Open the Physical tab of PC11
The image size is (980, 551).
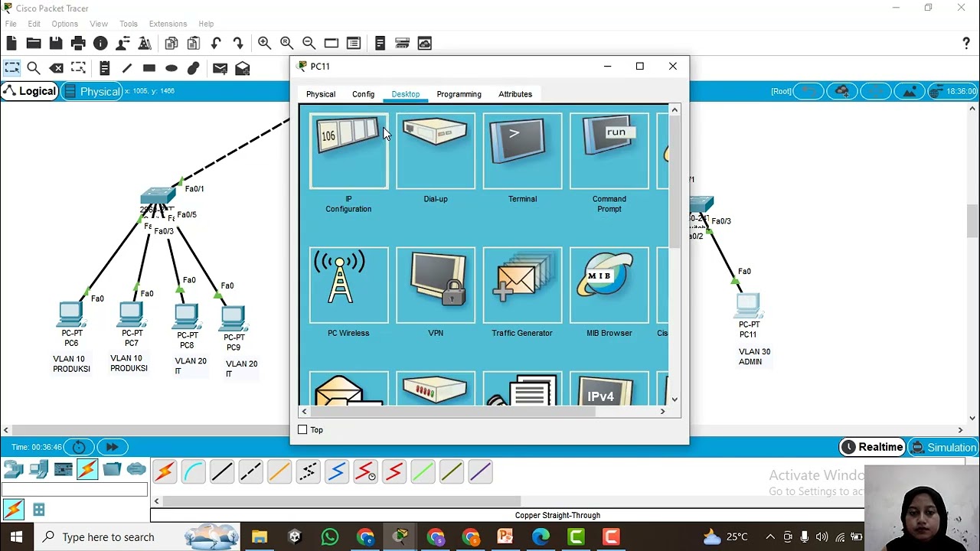tap(321, 94)
